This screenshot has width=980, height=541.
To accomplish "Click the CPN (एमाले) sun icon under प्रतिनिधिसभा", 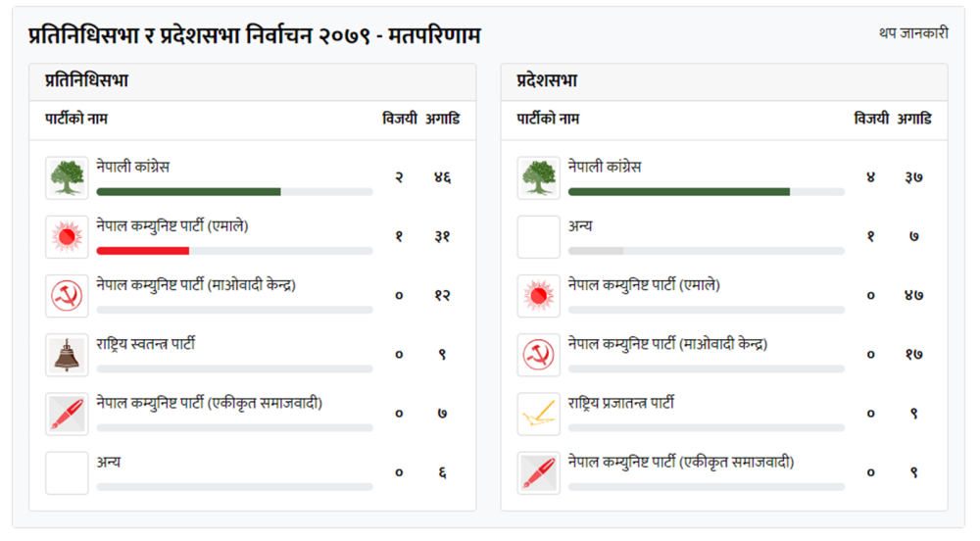I will 67,237.
